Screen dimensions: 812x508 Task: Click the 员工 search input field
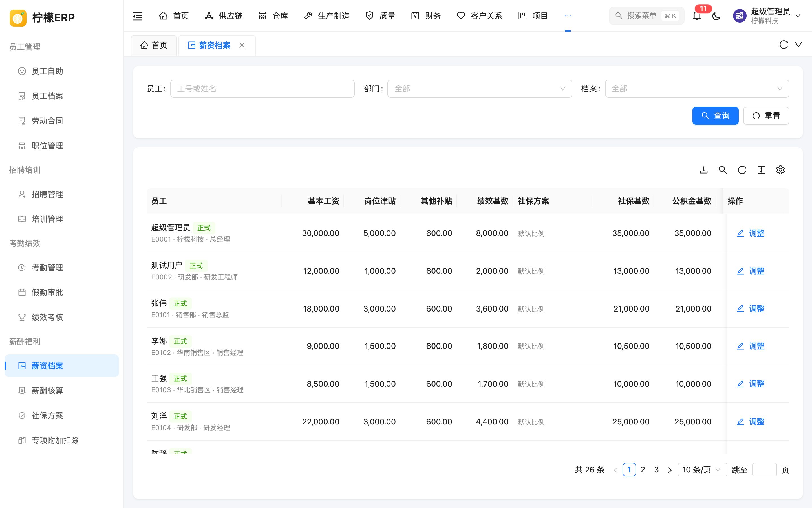pos(262,89)
